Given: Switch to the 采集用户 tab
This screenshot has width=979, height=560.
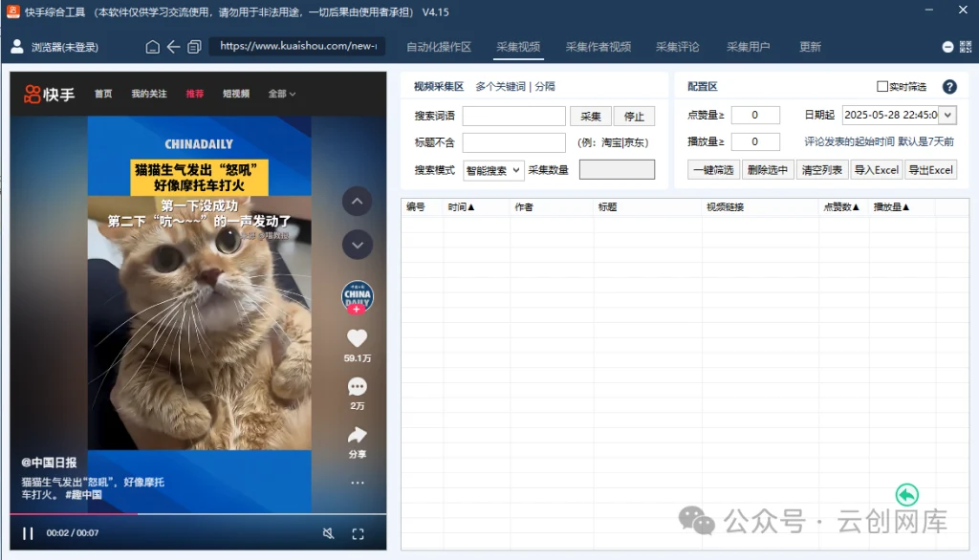Looking at the screenshot, I should click(x=748, y=47).
